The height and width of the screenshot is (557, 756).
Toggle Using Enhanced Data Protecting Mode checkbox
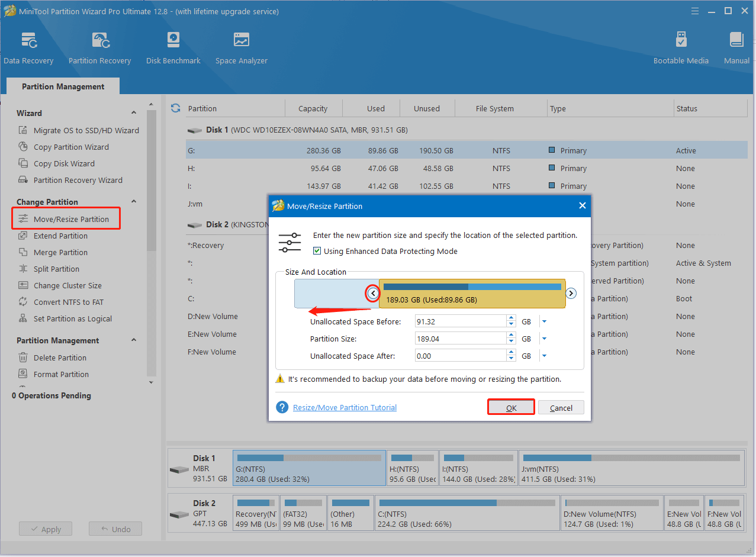(317, 251)
